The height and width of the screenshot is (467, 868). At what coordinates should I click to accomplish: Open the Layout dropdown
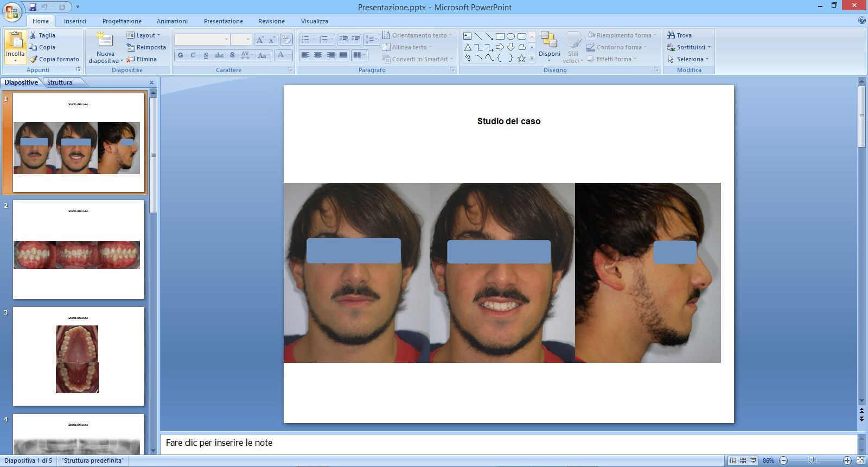[x=144, y=35]
